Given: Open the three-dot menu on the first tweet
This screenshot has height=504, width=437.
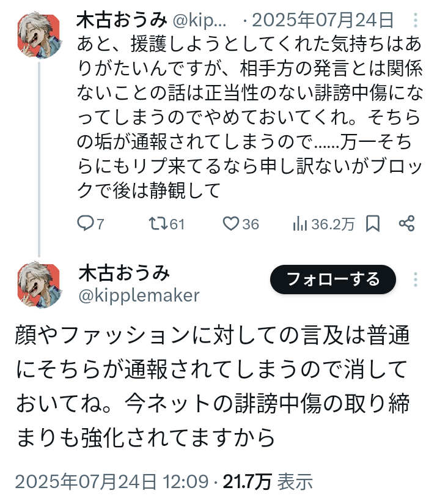Looking at the screenshot, I should (x=416, y=21).
